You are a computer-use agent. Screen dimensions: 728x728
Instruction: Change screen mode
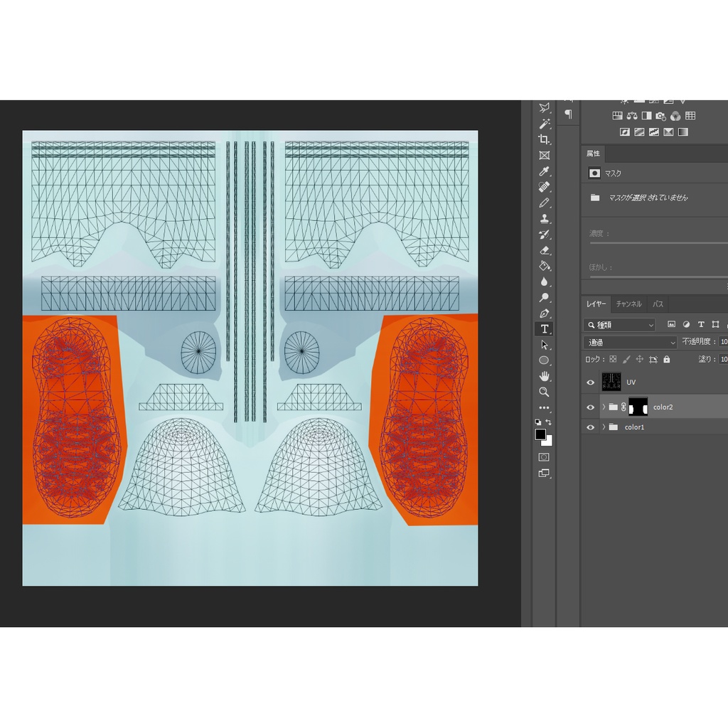[544, 473]
